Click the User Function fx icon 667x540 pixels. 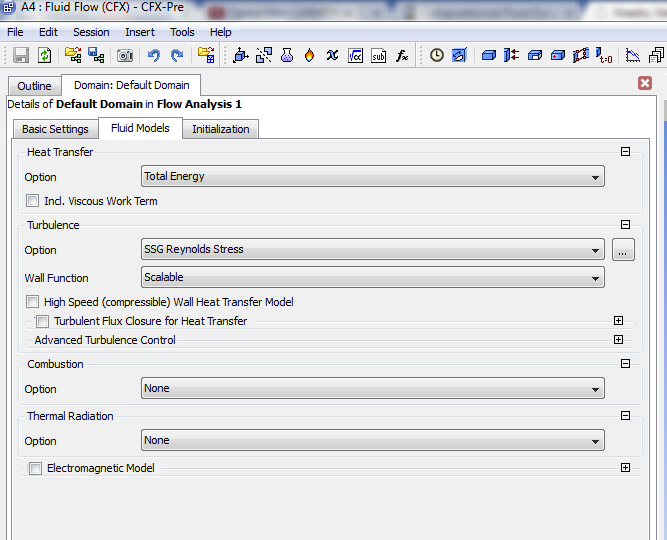click(x=402, y=56)
